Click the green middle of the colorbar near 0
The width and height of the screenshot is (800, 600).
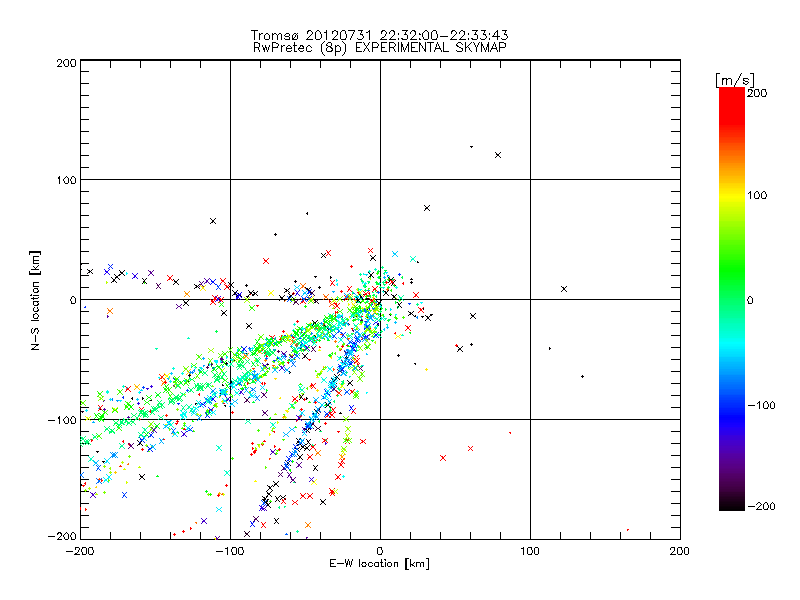(732, 299)
